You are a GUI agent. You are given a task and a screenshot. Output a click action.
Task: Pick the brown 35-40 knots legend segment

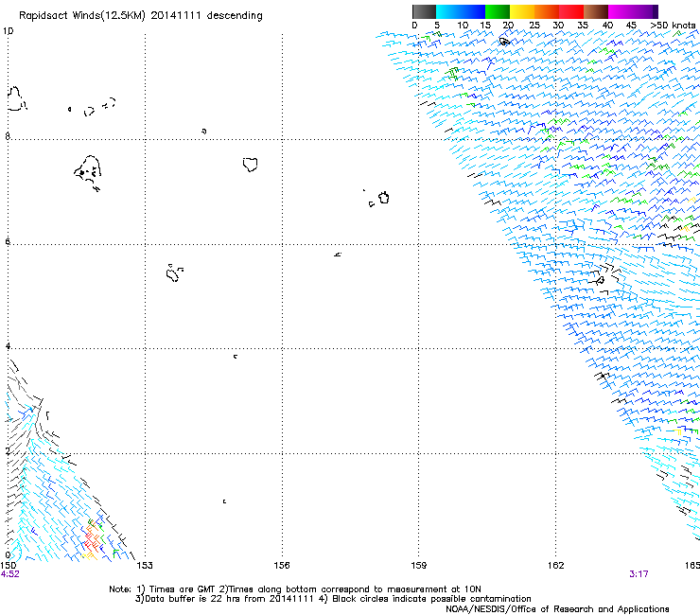pyautogui.click(x=596, y=11)
